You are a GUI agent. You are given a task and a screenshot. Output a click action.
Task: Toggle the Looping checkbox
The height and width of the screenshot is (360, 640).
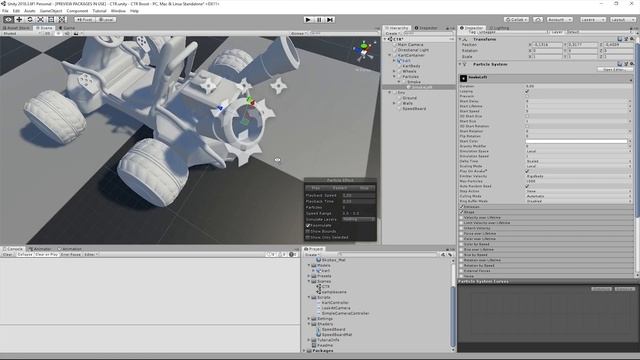click(527, 91)
